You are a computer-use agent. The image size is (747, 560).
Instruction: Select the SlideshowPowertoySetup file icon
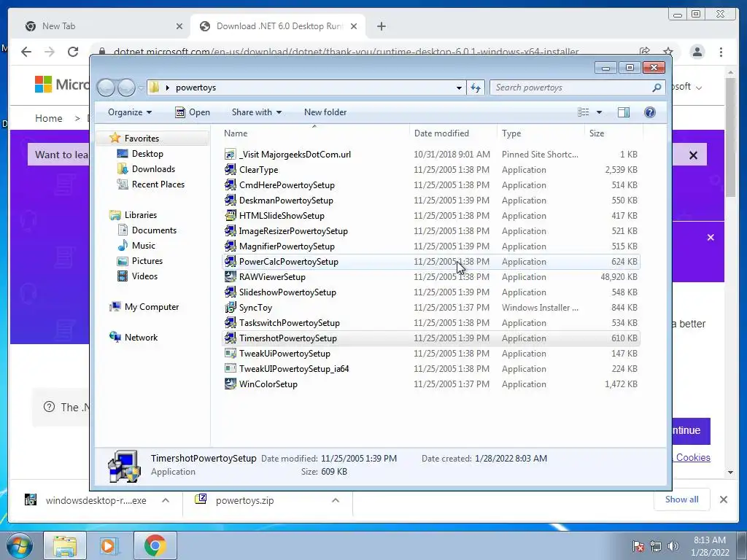pyautogui.click(x=230, y=292)
